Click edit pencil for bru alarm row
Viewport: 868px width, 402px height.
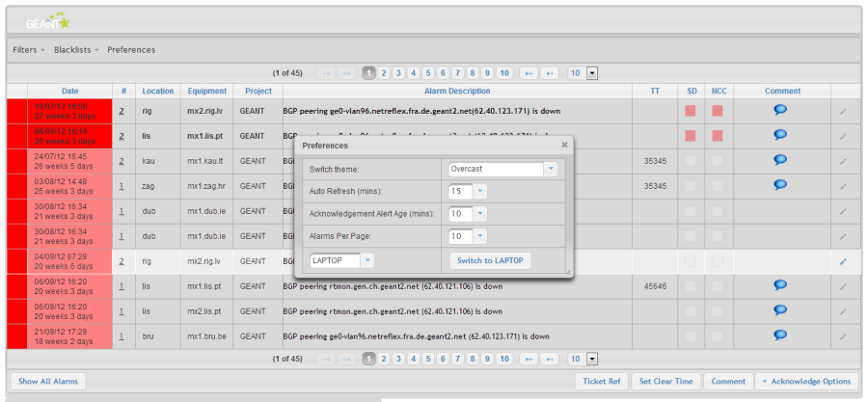(x=843, y=336)
